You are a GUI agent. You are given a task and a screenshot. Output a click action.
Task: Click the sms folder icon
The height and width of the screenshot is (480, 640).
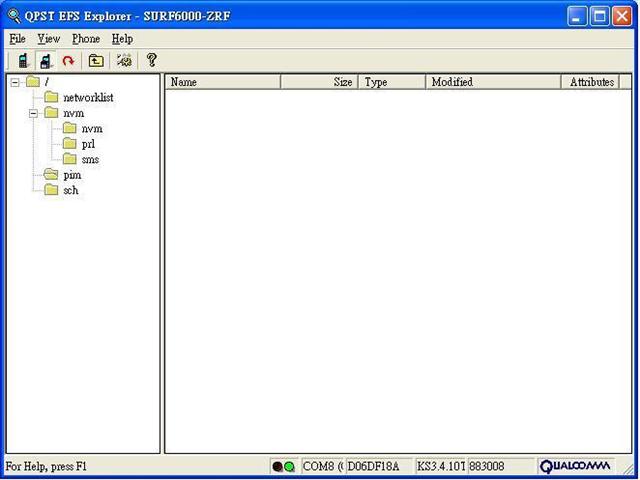pos(69,159)
